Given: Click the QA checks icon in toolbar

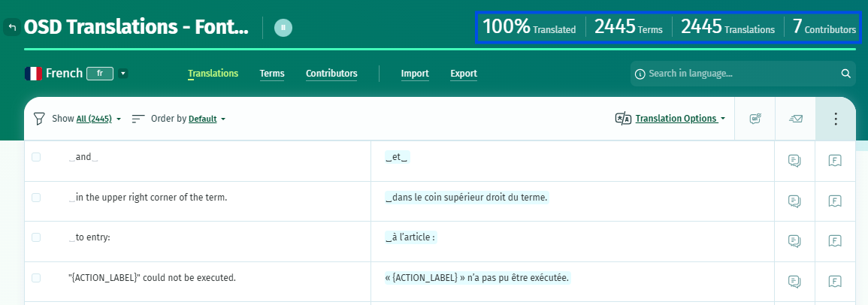Looking at the screenshot, I should coord(755,119).
